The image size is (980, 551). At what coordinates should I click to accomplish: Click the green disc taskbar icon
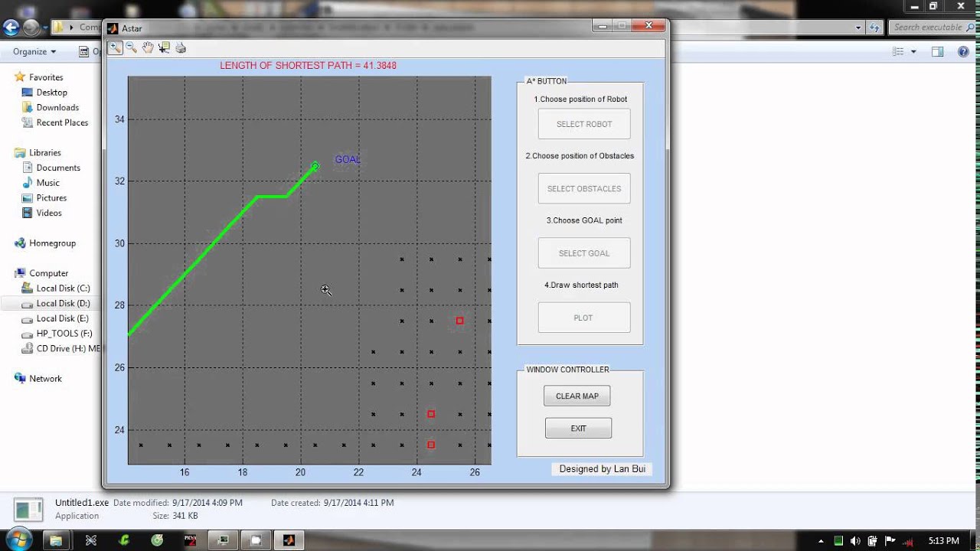157,540
